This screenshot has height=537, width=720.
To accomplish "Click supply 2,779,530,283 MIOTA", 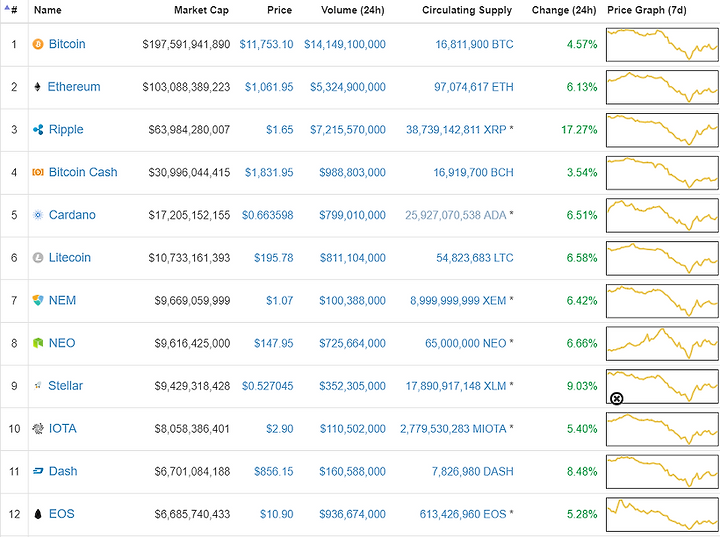I will pos(453,429).
